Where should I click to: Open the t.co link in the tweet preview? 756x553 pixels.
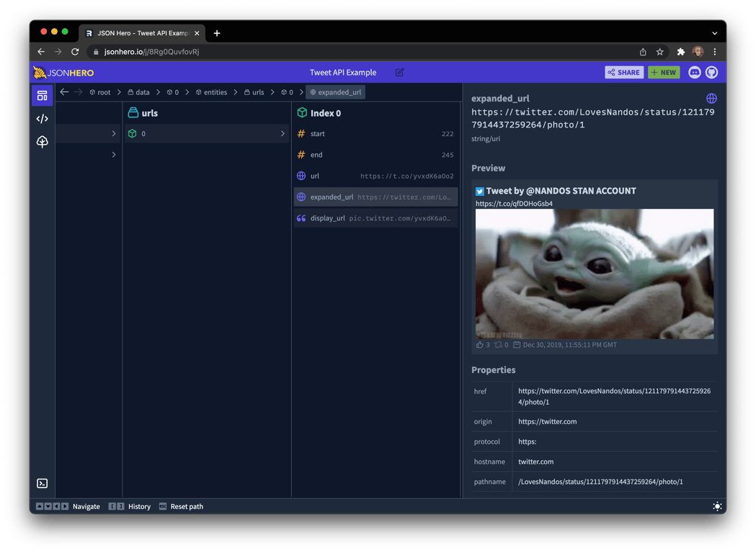pyautogui.click(x=514, y=203)
